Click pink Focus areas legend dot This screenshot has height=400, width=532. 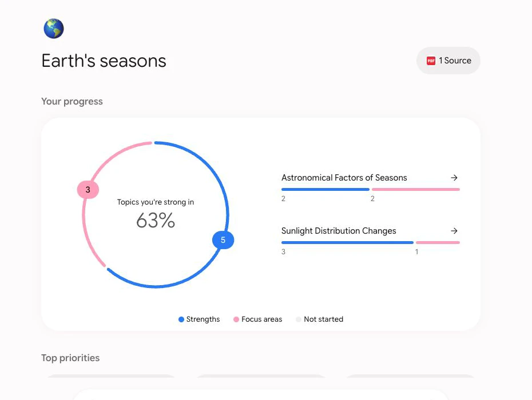click(236, 319)
